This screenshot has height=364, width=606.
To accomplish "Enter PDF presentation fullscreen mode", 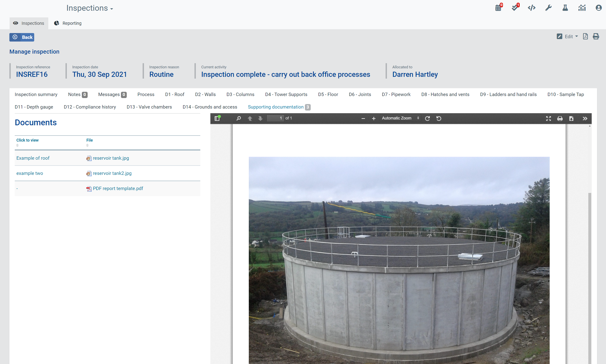I will [x=548, y=119].
